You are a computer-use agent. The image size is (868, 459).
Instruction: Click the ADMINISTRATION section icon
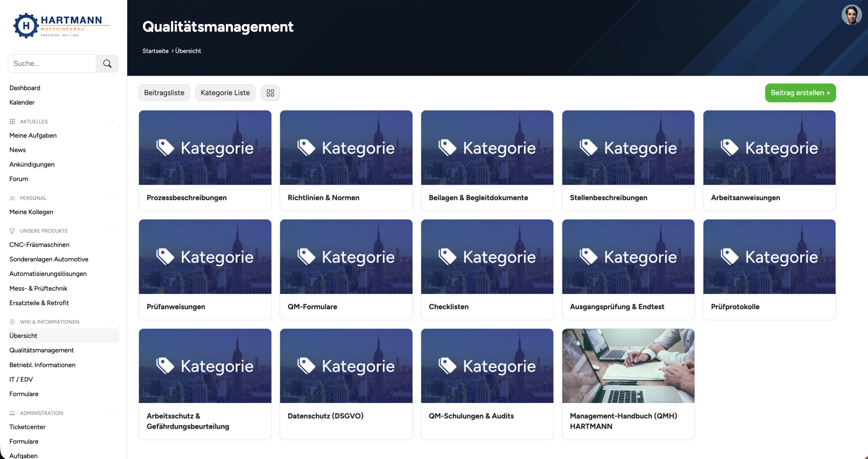11,413
